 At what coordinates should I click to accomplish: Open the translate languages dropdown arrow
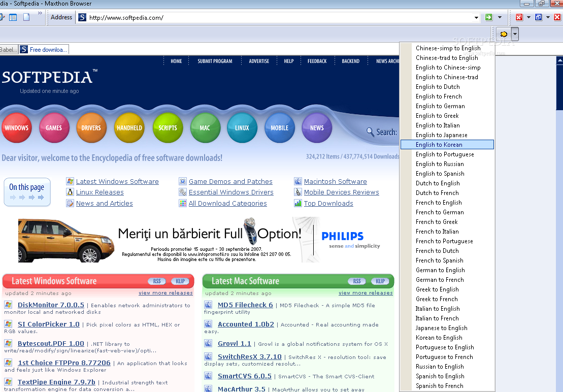[x=515, y=35]
